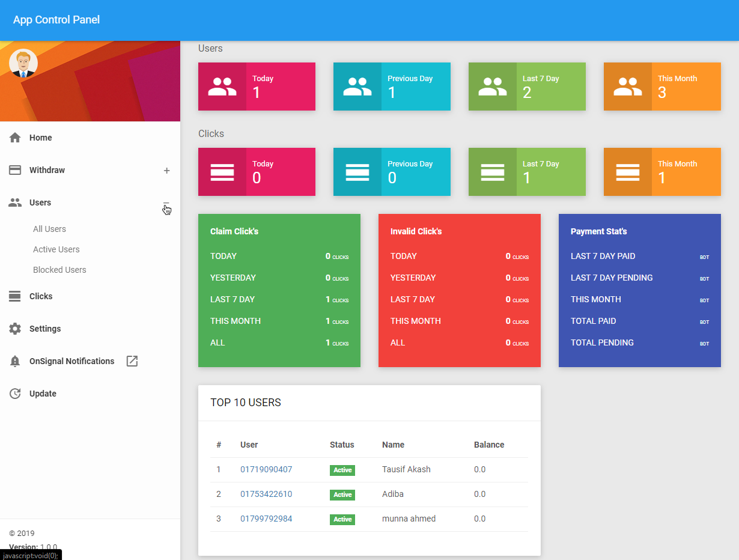
Task: Click the orange Users This Month card
Action: 662,87
